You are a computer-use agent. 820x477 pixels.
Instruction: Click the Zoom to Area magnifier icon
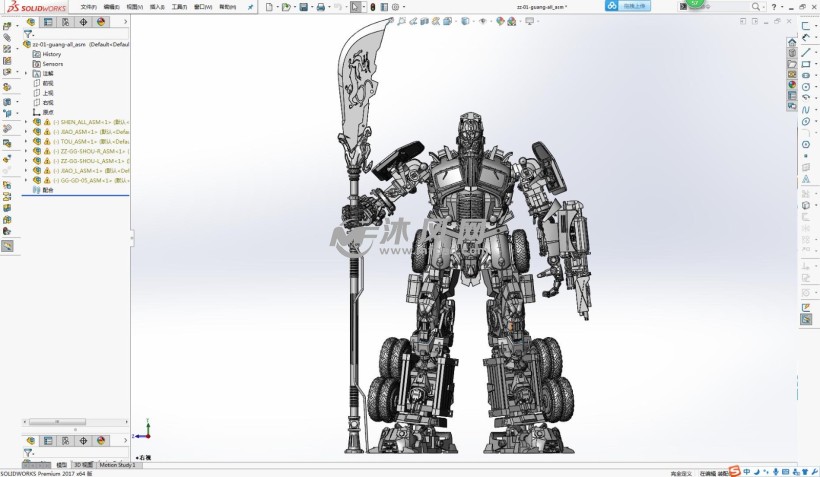pyautogui.click(x=402, y=21)
